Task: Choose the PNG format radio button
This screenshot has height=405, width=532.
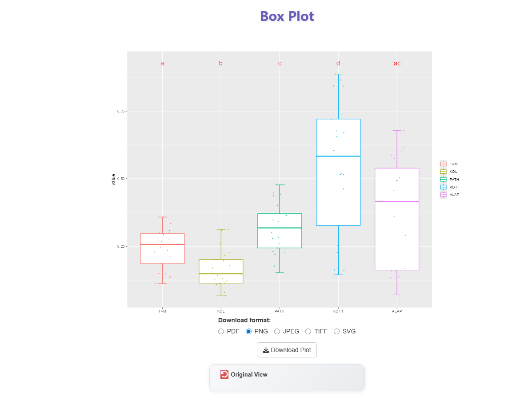Action: [x=249, y=331]
